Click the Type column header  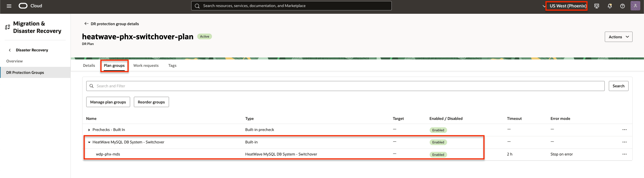click(249, 119)
